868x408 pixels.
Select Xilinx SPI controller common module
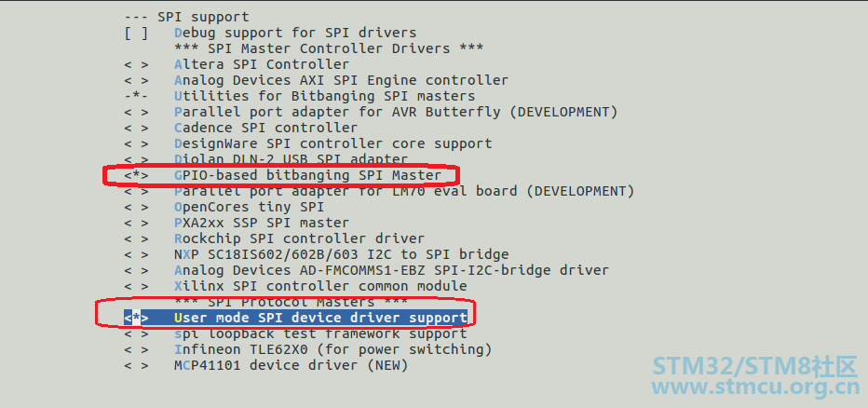[295, 286]
